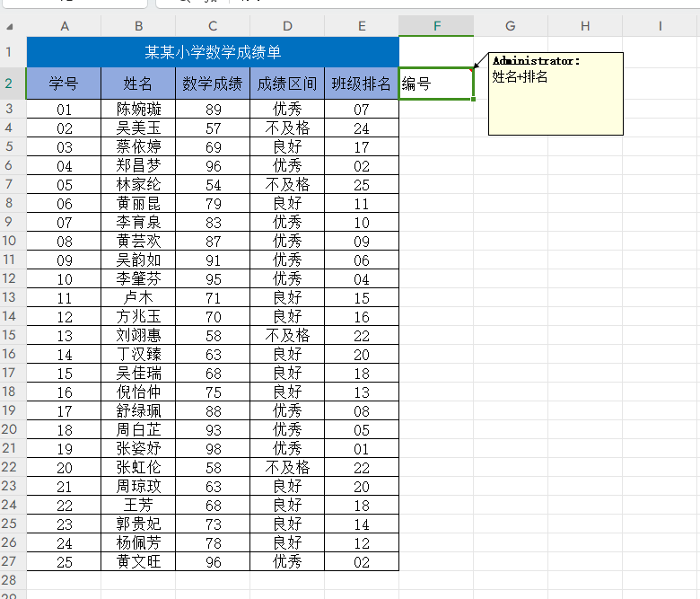Click the name cell 郭贵妃
700x599 pixels.
[138, 524]
